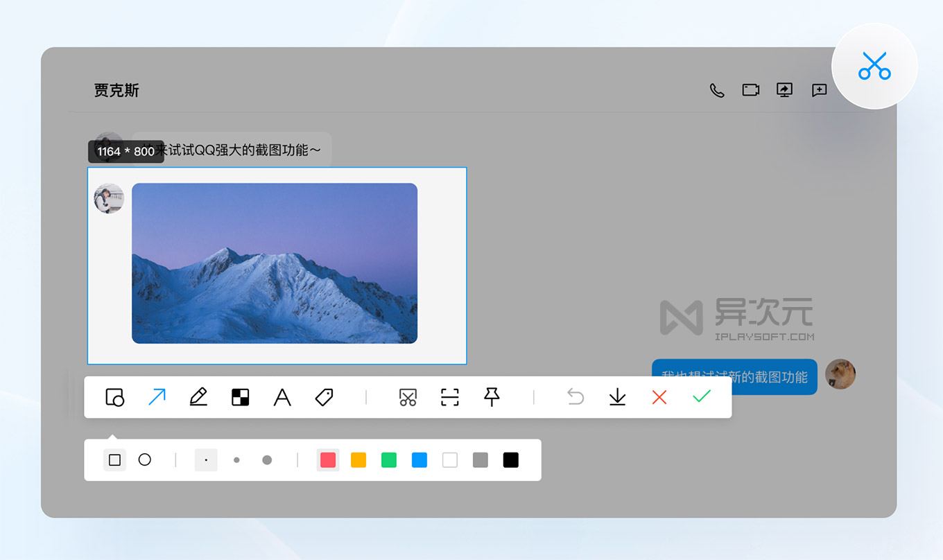Viewport: 943px width, 560px height.
Task: Select the tag label tool
Action: coord(324,397)
